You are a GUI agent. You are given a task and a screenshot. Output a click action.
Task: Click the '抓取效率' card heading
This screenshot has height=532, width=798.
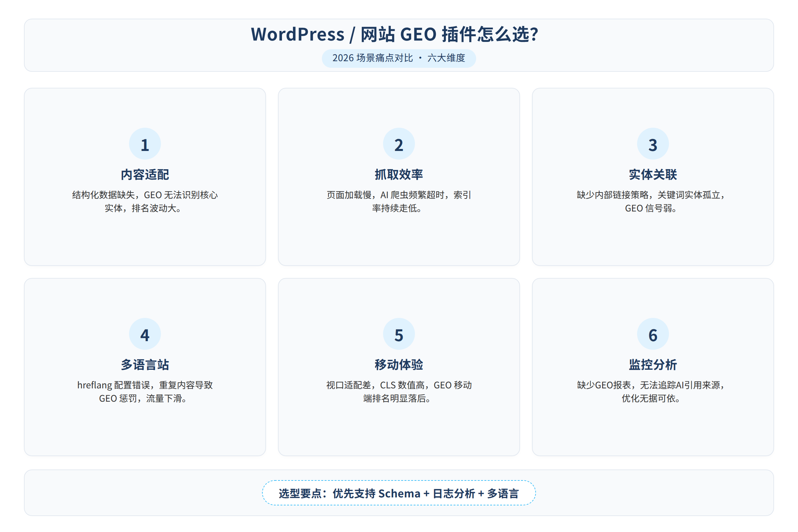click(x=399, y=174)
